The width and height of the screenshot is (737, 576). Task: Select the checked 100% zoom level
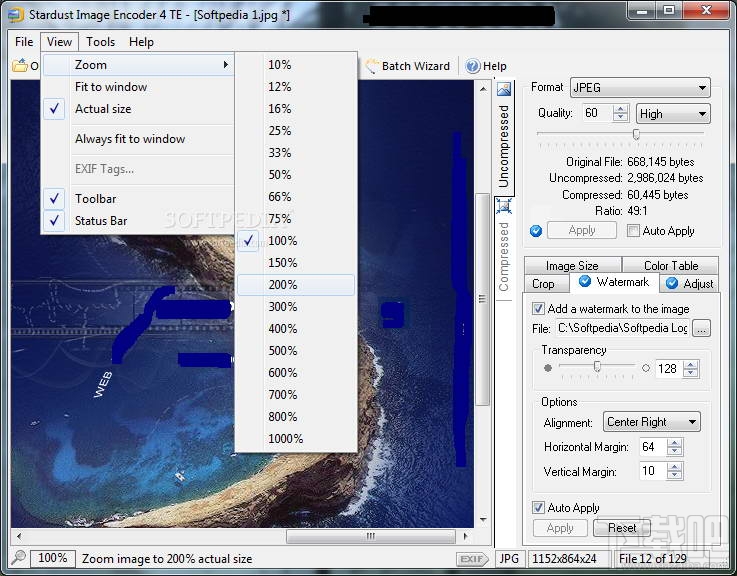pyautogui.click(x=296, y=241)
